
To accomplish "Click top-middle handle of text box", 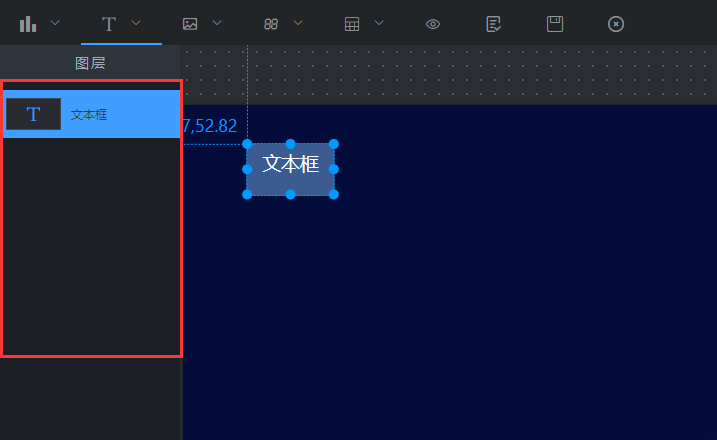I will tap(290, 144).
